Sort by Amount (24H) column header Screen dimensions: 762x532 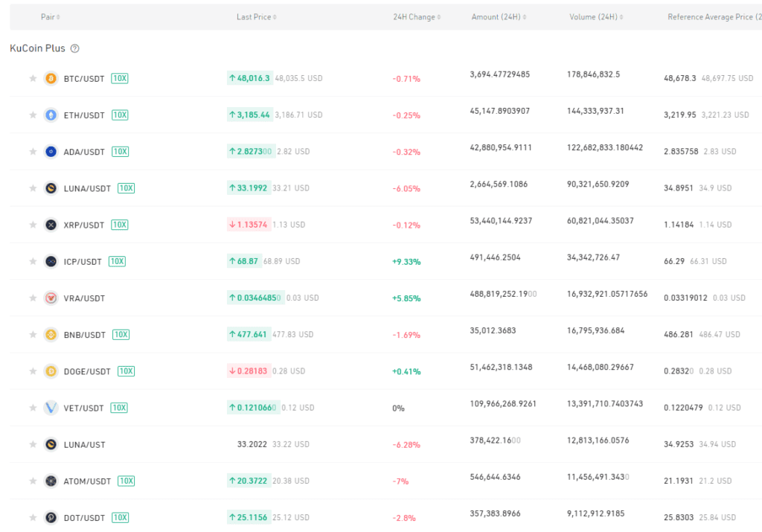pyautogui.click(x=499, y=17)
